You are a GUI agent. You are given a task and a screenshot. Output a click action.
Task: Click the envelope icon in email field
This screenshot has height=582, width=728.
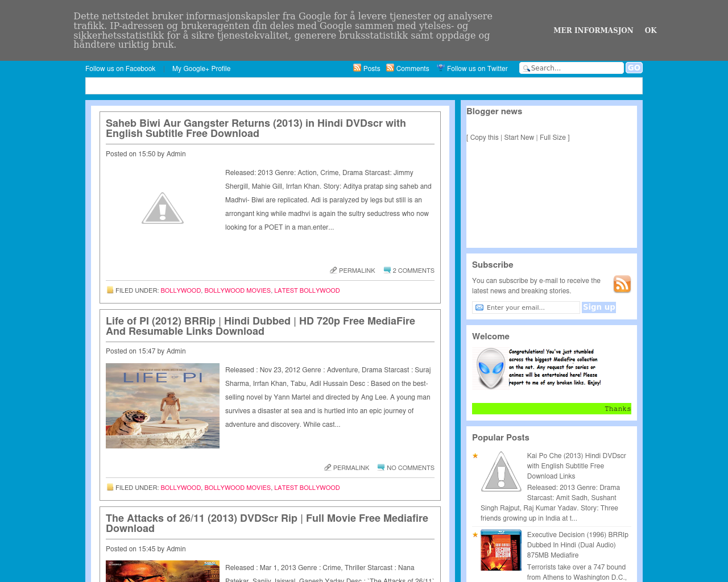coord(479,307)
